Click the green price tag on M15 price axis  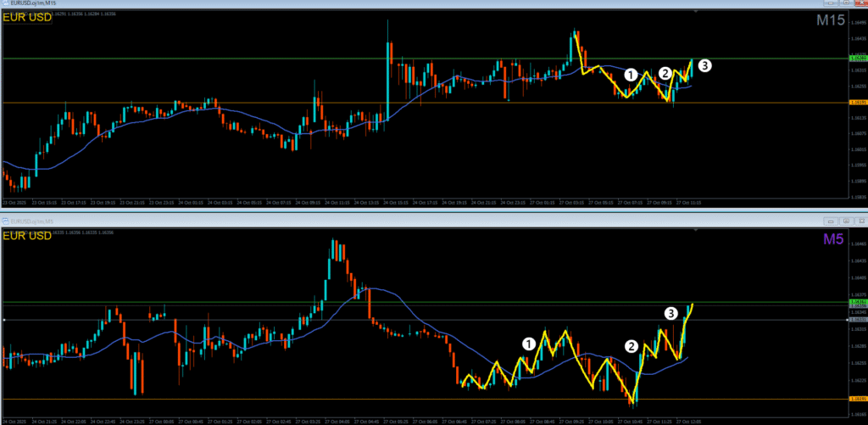pos(856,59)
